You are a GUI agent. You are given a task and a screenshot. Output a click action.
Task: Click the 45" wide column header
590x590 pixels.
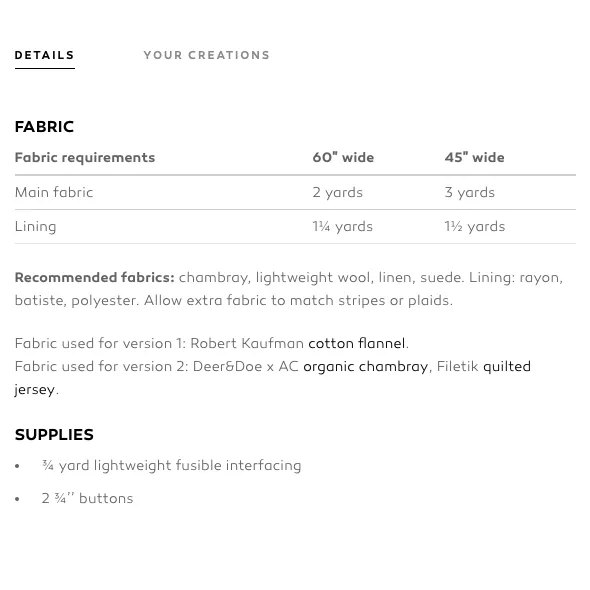click(x=474, y=158)
